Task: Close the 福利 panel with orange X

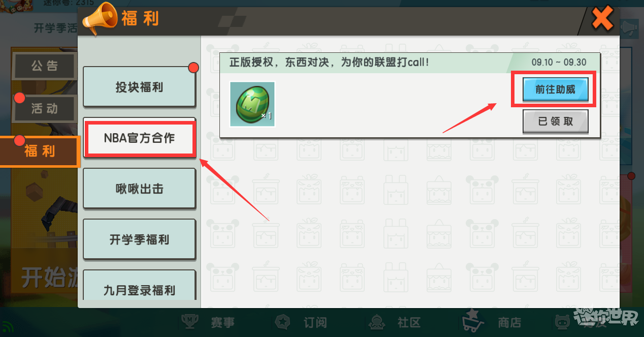Action: click(603, 19)
